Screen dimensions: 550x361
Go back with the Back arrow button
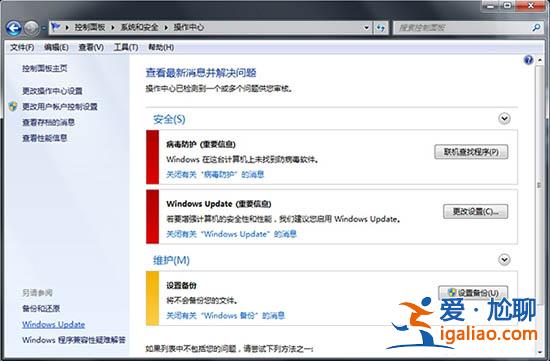[x=14, y=28]
